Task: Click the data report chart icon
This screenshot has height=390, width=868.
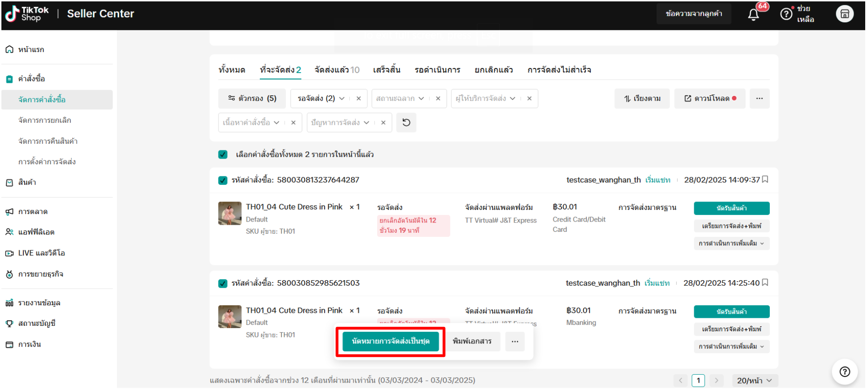Action: [x=9, y=303]
